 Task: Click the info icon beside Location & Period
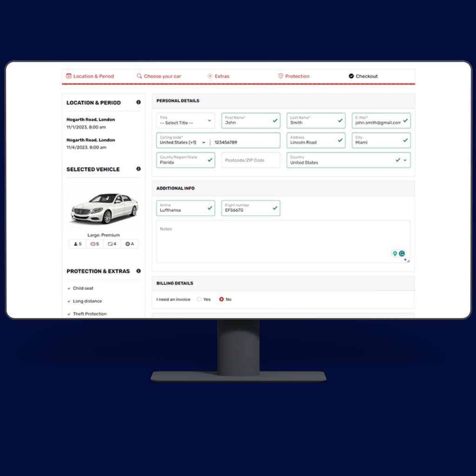[138, 103]
